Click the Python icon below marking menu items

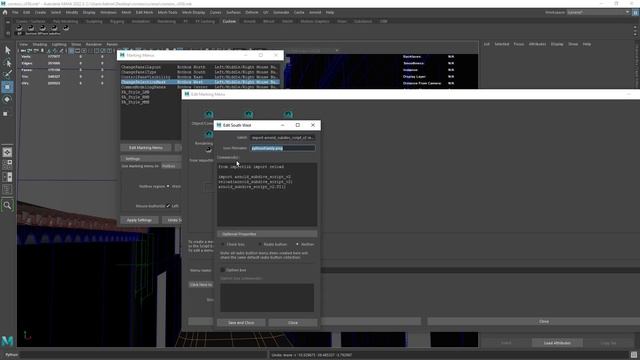(x=209, y=149)
